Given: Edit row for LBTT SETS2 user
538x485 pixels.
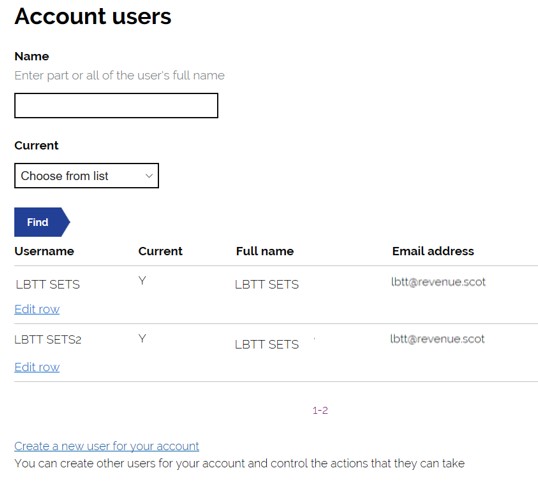Looking at the screenshot, I should 37,367.
